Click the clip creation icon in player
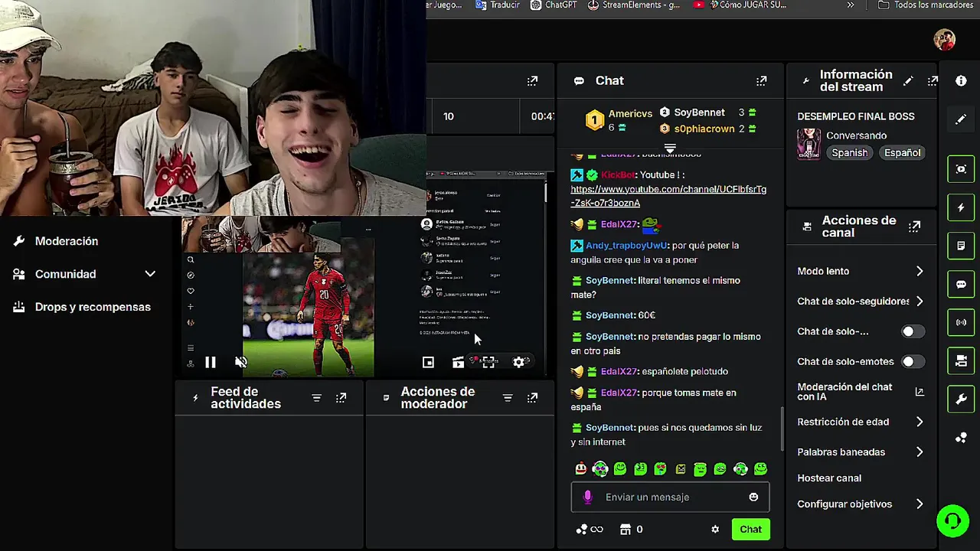Image resolution: width=980 pixels, height=551 pixels. coord(458,363)
